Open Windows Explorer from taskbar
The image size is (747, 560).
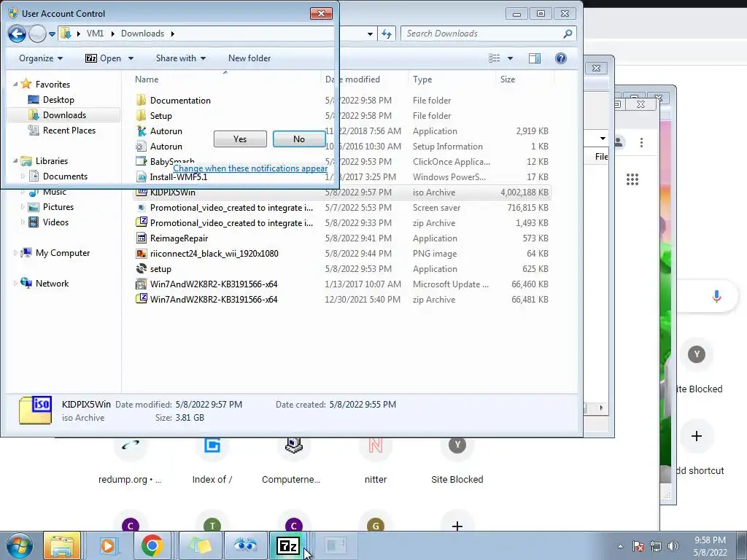[62, 545]
